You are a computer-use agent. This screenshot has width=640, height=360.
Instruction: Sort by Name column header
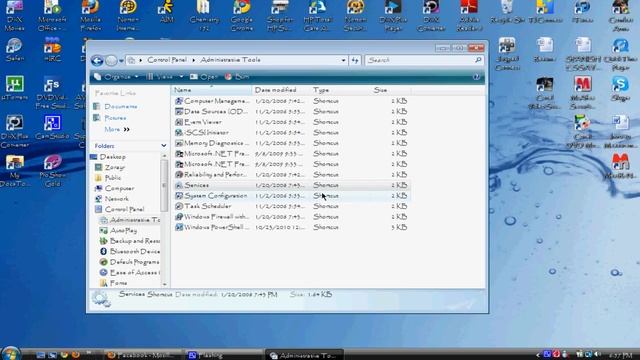click(x=211, y=90)
